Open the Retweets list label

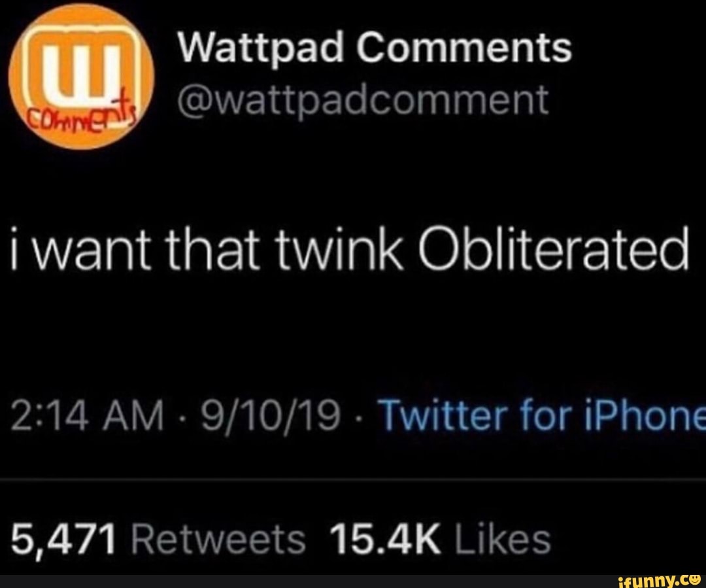[x=218, y=540]
